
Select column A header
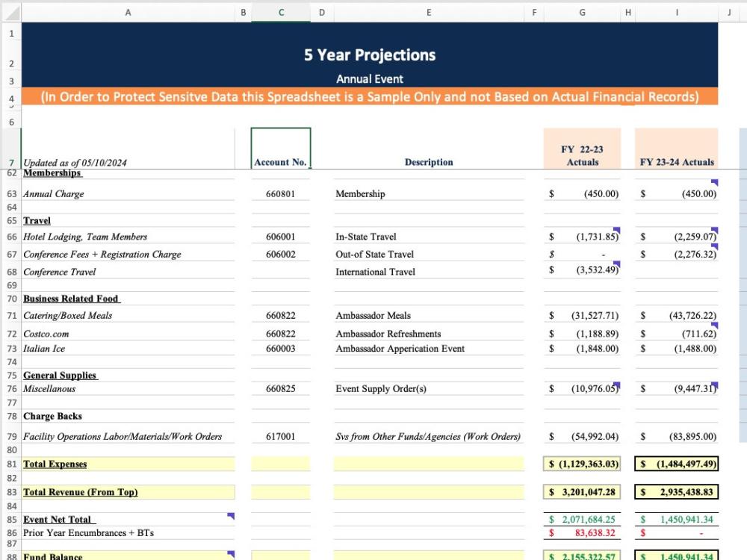click(128, 13)
